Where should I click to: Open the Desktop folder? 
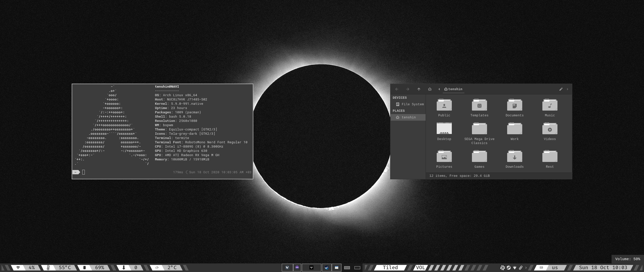[444, 131]
